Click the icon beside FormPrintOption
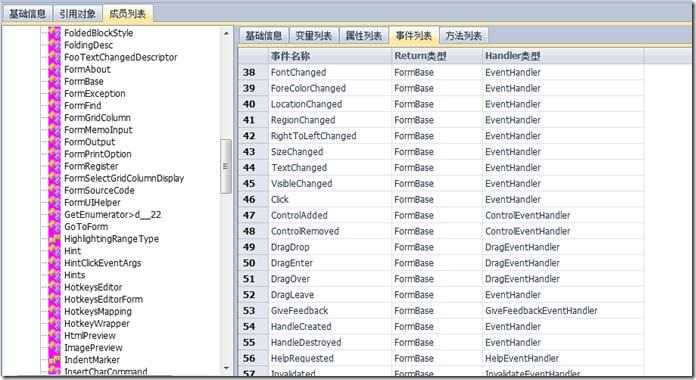The width and height of the screenshot is (696, 380). pos(54,154)
